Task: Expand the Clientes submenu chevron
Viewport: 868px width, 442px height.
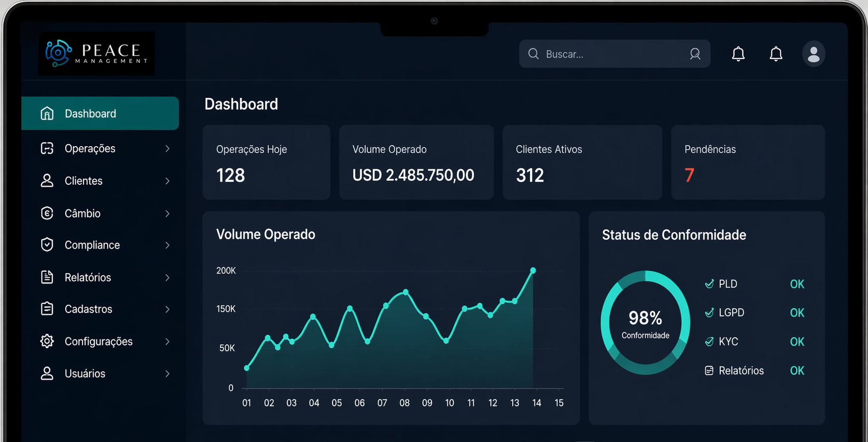Action: pyautogui.click(x=167, y=181)
